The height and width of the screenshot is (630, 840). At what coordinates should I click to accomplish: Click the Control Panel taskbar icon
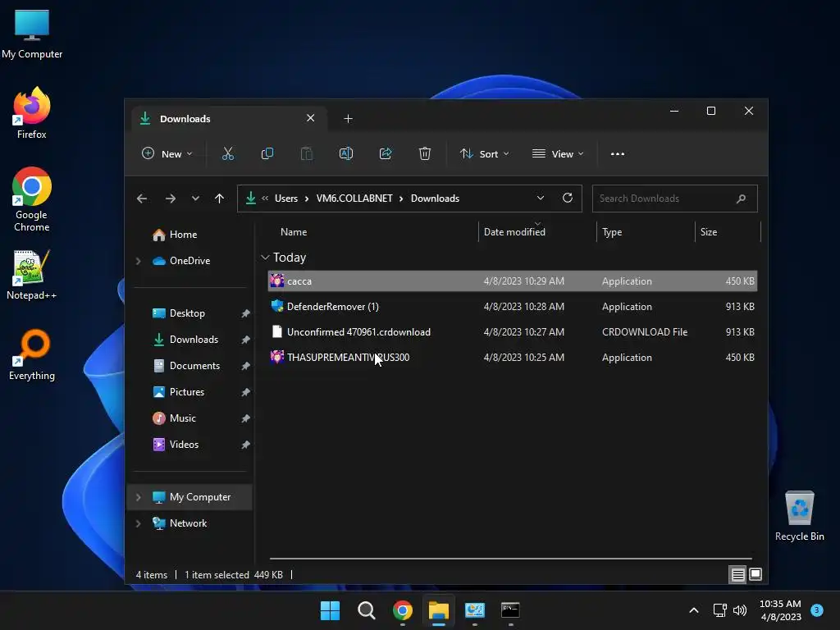pos(475,610)
